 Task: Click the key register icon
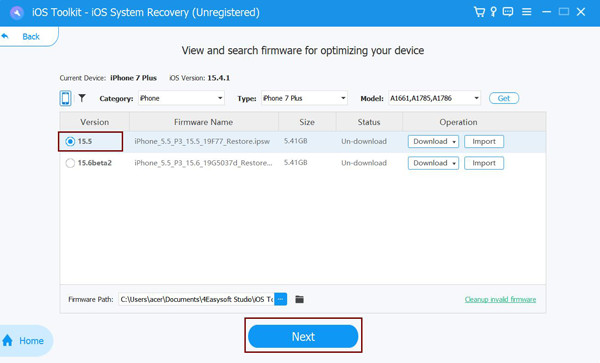(493, 12)
